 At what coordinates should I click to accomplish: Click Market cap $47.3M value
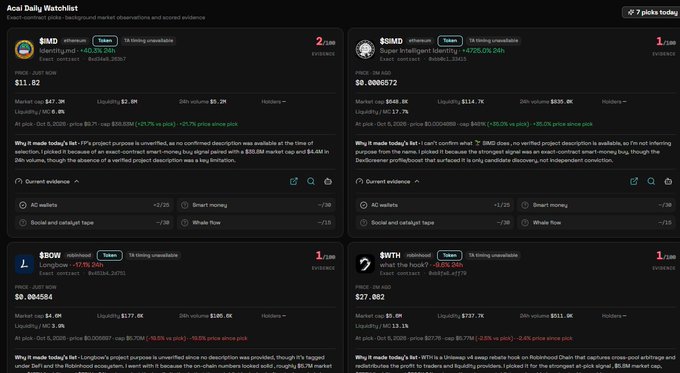[x=55, y=101]
